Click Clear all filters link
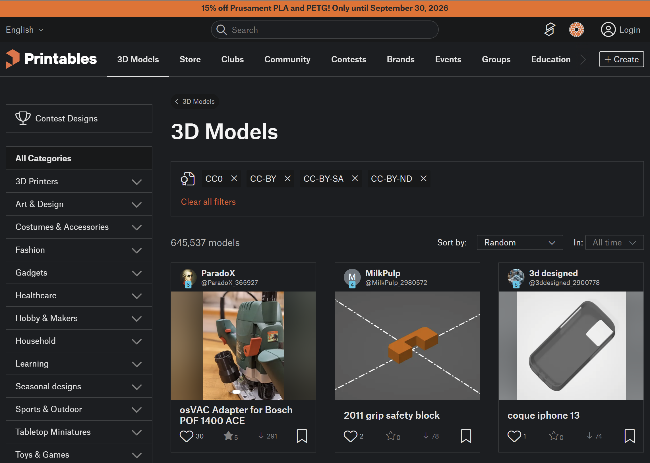Screen dimensions: 650x463 pos(208,202)
